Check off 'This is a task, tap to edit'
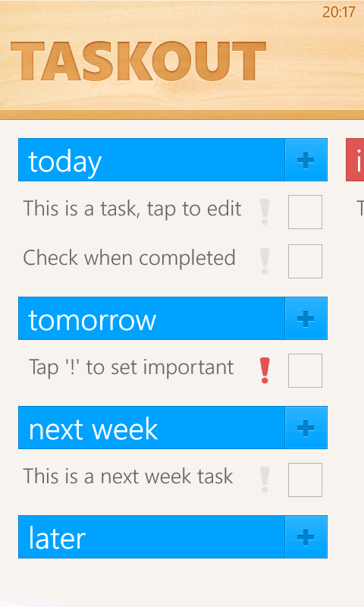 coord(305,212)
